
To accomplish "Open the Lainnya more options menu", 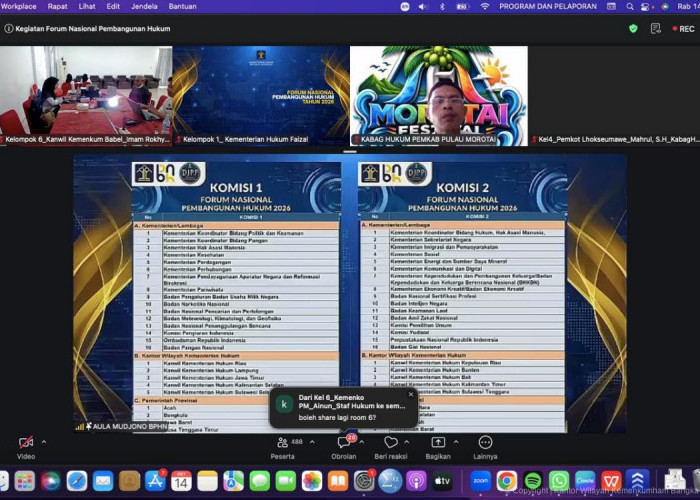I will click(485, 448).
